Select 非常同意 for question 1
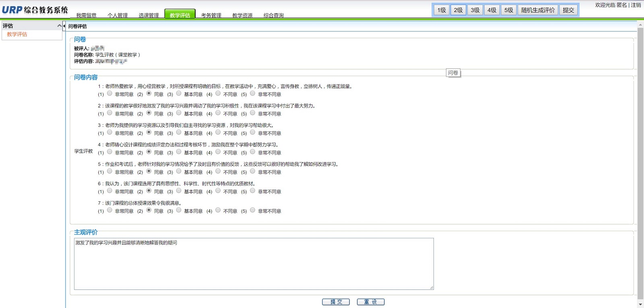The width and height of the screenshot is (644, 308). pyautogui.click(x=109, y=93)
